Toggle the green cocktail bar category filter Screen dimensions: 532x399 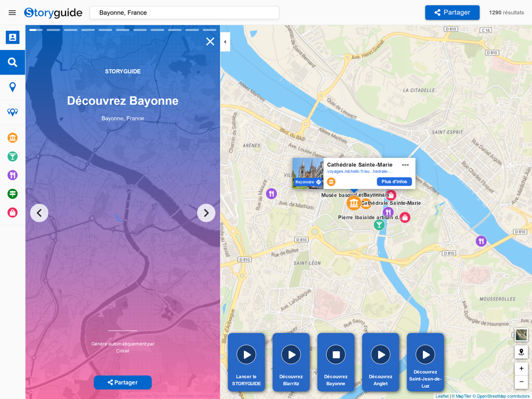click(x=13, y=156)
